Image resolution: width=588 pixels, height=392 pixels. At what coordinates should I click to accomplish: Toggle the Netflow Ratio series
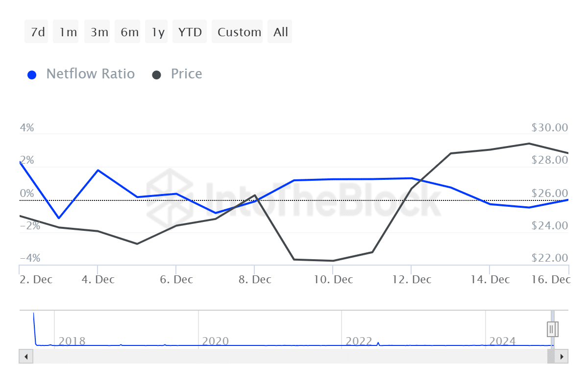click(81, 74)
